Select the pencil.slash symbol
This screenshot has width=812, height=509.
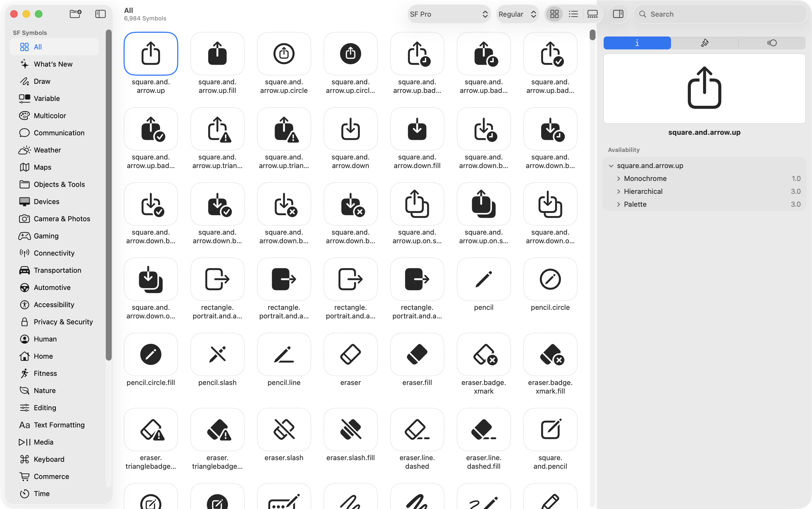tap(217, 354)
